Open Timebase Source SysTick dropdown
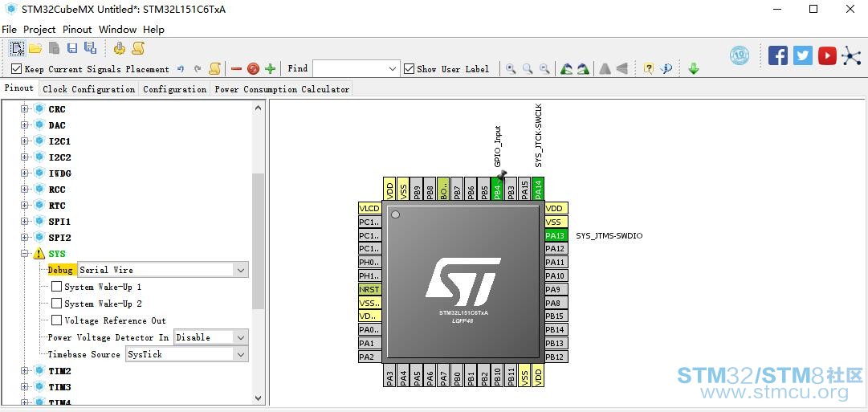 coord(241,354)
